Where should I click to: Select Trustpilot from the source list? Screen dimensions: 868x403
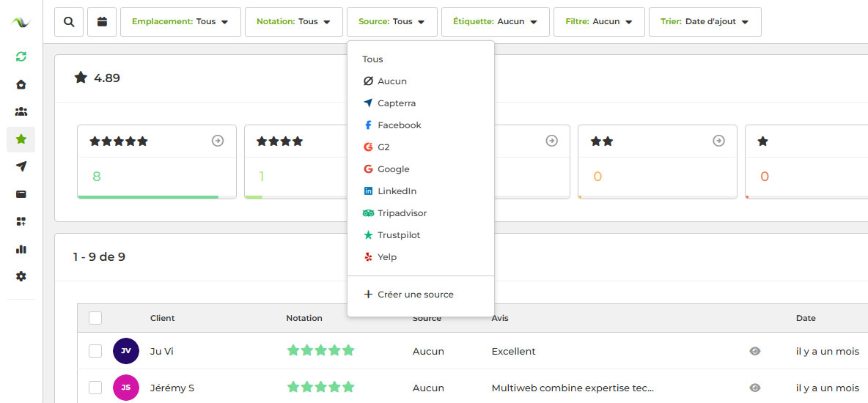[399, 235]
